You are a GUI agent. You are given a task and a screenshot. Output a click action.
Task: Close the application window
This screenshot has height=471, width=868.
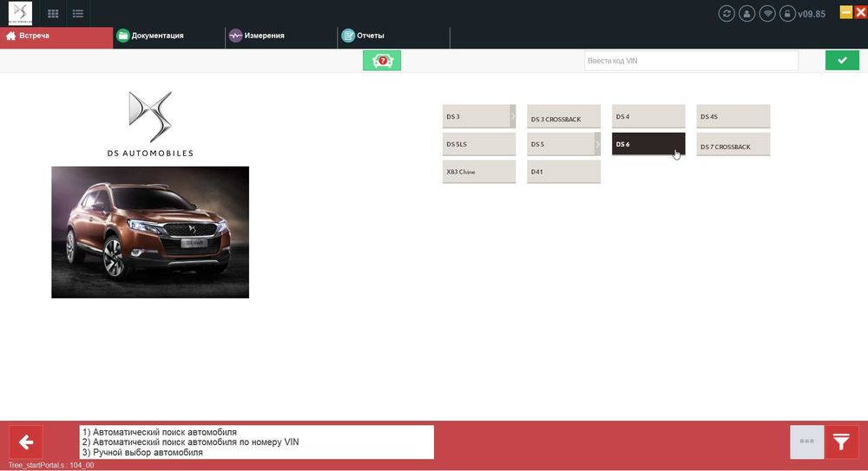point(861,12)
